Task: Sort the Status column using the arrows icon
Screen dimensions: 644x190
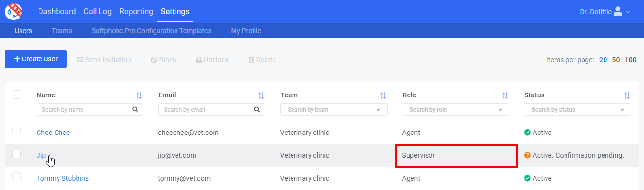Action: pyautogui.click(x=627, y=95)
